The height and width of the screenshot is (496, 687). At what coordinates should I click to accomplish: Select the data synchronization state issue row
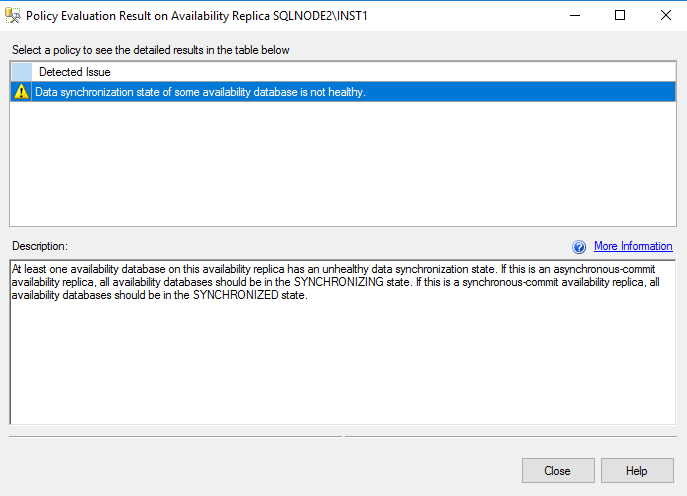click(200, 92)
